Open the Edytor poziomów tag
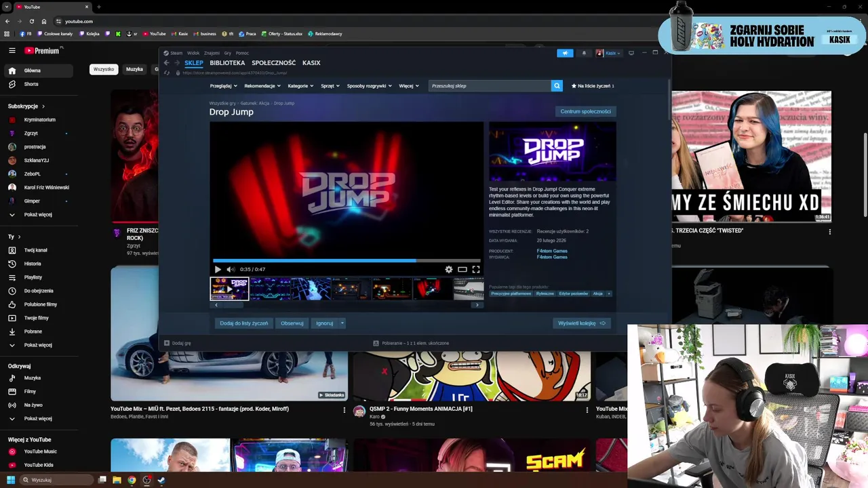Viewport: 868px width, 488px height. [574, 293]
